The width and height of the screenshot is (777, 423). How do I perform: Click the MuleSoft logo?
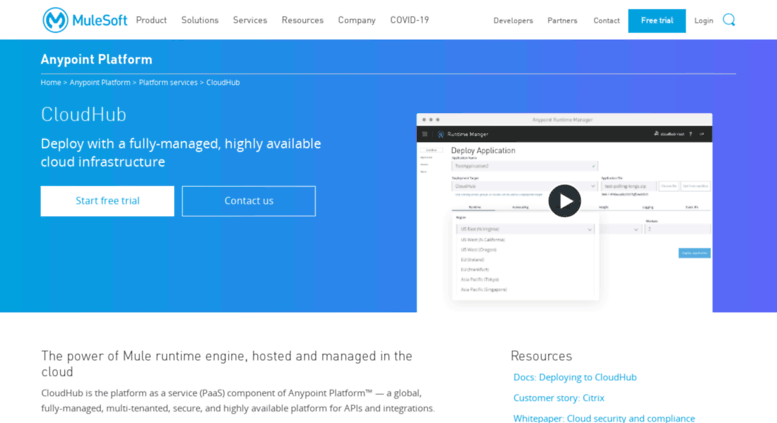[85, 20]
